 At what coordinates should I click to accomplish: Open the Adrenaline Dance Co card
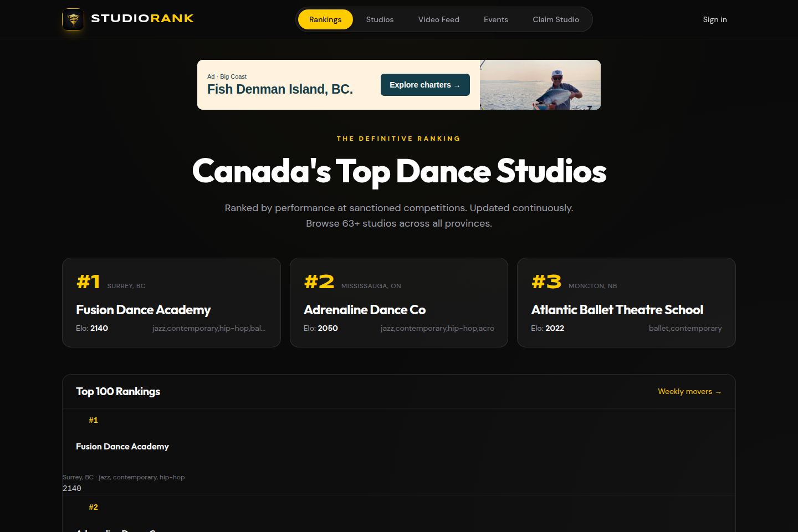pyautogui.click(x=399, y=303)
